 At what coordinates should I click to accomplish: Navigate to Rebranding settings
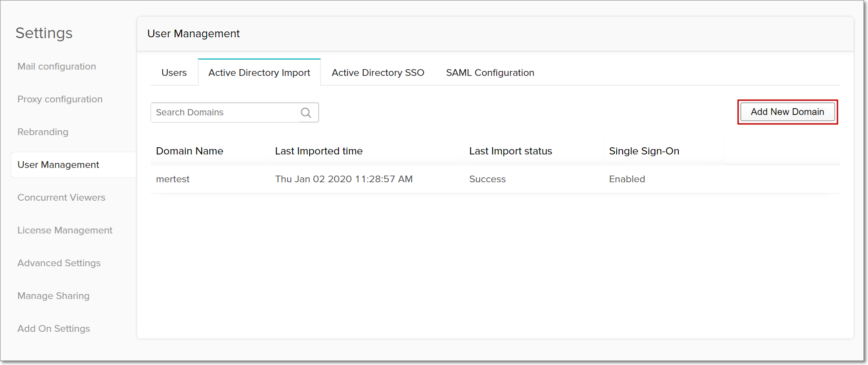click(x=43, y=132)
